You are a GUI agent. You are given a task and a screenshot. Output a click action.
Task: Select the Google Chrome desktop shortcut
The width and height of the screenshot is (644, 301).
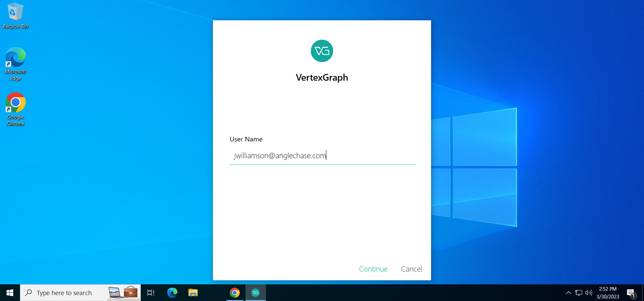click(x=15, y=109)
